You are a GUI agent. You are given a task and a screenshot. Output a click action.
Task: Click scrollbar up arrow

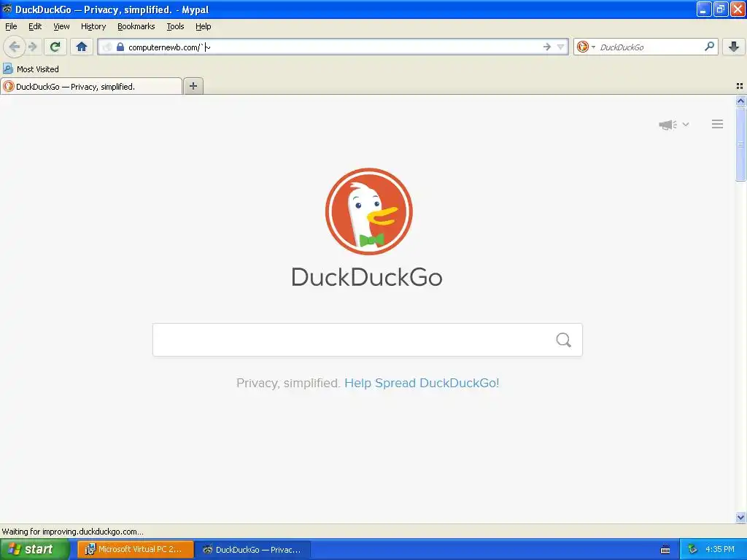click(x=740, y=101)
